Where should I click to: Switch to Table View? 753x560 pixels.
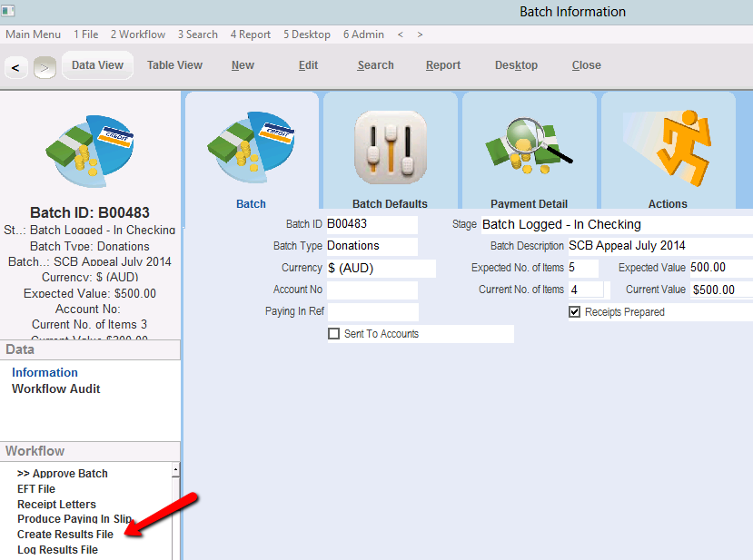pyautogui.click(x=174, y=65)
